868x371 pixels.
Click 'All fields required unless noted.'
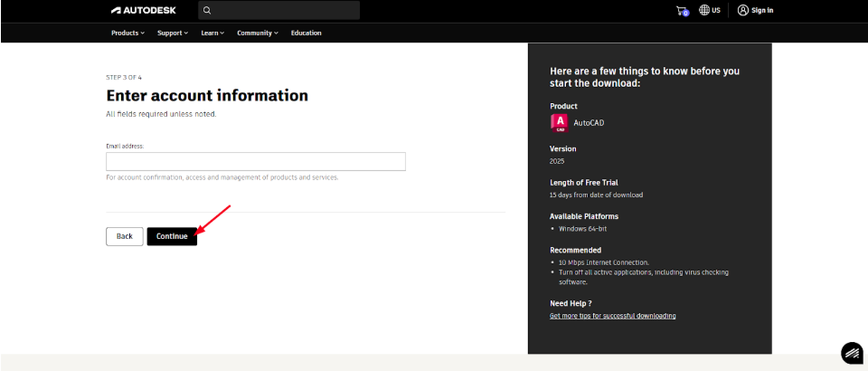pyautogui.click(x=161, y=114)
